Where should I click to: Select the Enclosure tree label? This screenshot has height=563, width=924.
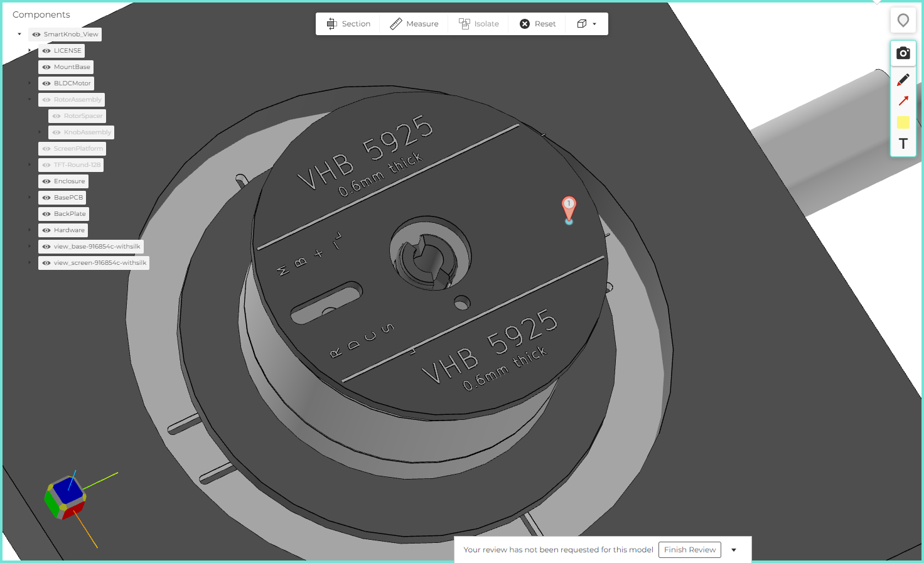point(69,181)
